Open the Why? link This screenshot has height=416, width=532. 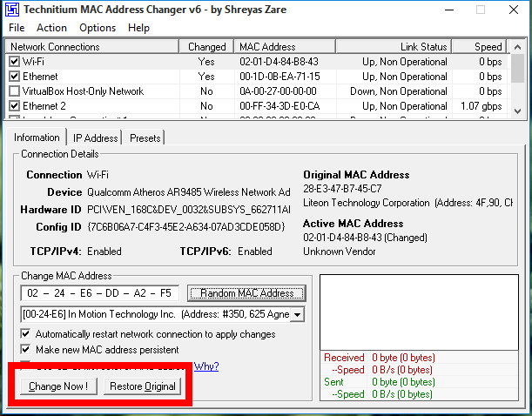click(206, 366)
